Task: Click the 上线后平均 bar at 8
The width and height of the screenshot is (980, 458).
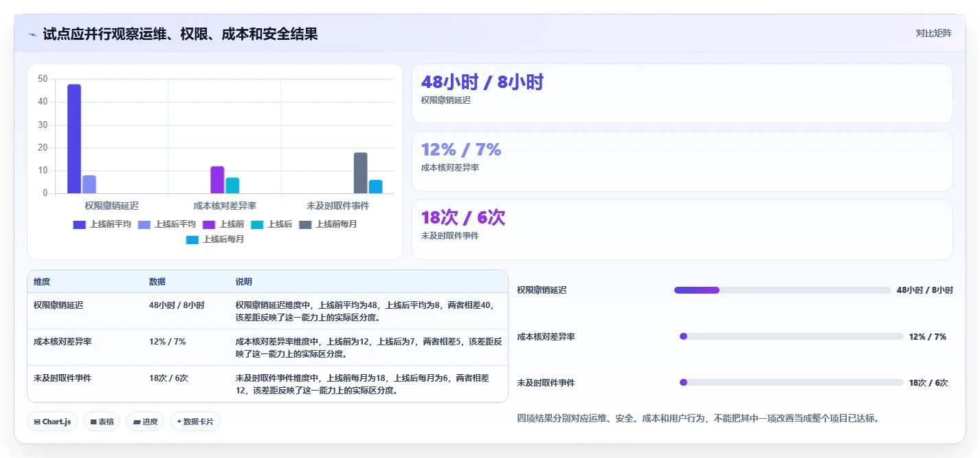Action: click(x=89, y=184)
